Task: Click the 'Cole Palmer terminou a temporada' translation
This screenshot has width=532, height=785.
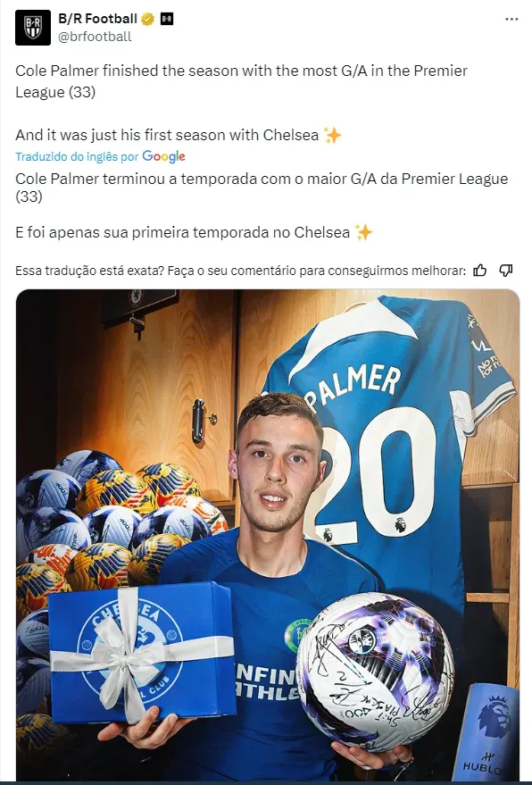Action: click(x=262, y=188)
